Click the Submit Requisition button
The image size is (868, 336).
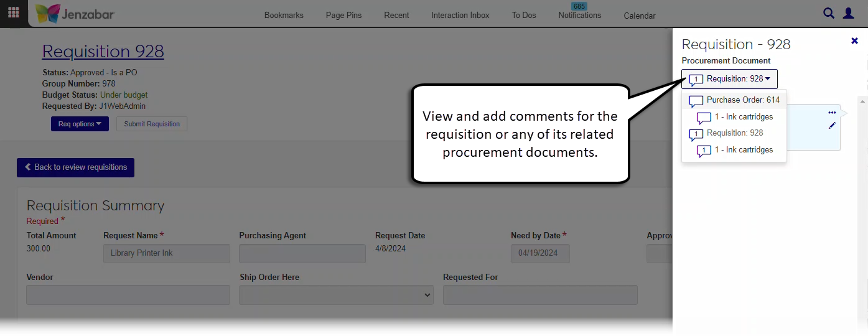point(152,124)
